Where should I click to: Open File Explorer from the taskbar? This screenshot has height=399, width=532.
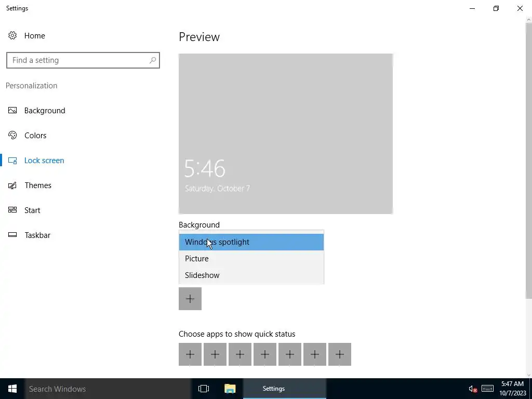point(230,389)
